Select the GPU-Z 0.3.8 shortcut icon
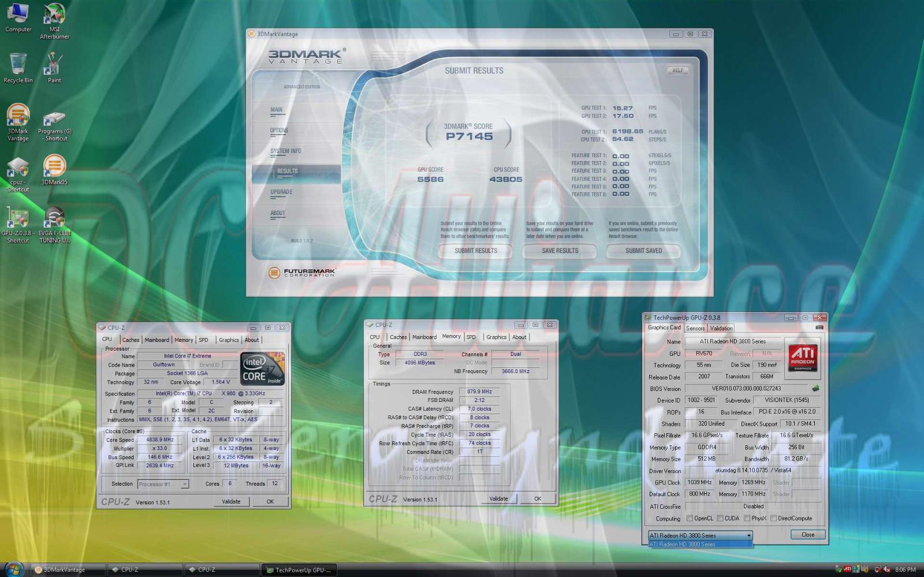 click(18, 225)
